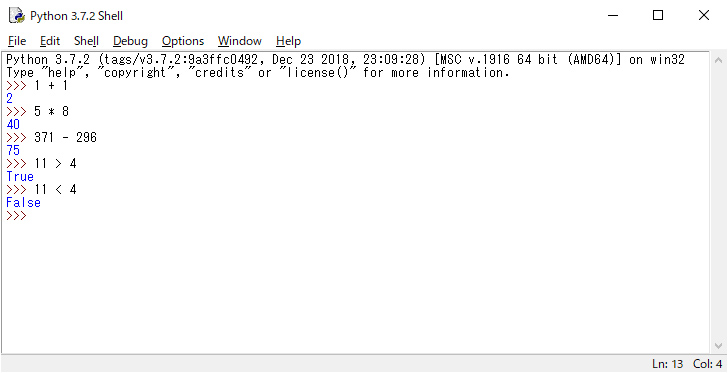Click the Col: 4 status indicator
The width and height of the screenshot is (728, 373).
(x=708, y=364)
